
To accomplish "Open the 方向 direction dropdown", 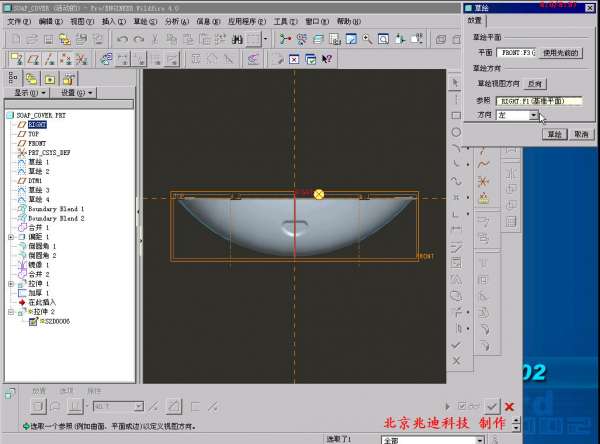I will pos(533,116).
